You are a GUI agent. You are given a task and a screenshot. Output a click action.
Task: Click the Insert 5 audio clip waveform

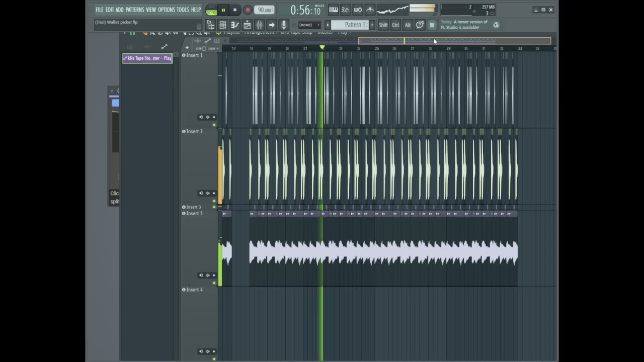(x=383, y=252)
